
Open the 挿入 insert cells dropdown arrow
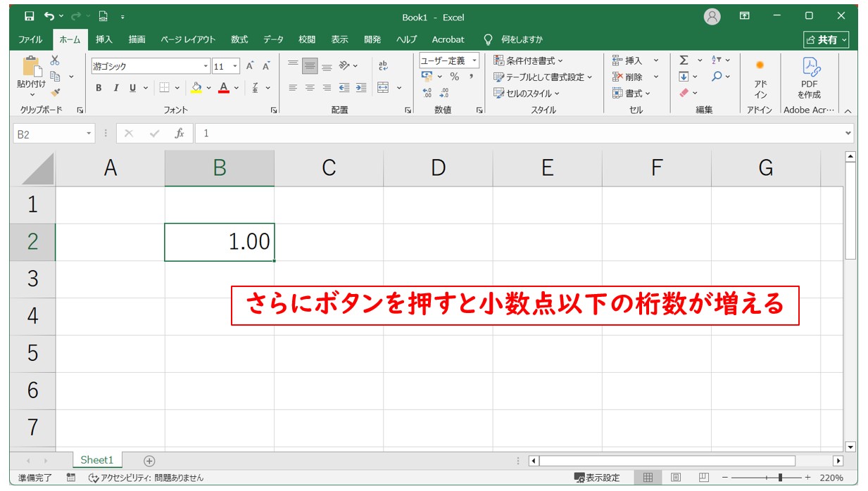(x=656, y=60)
